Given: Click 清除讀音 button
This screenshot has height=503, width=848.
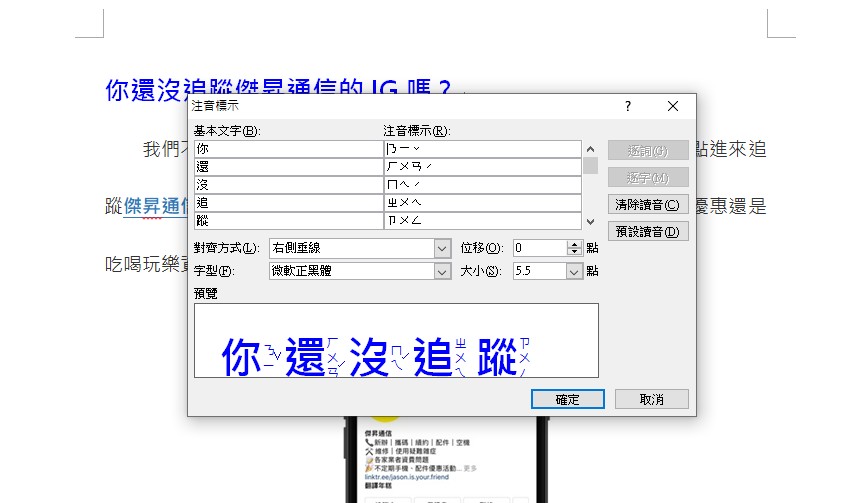Looking at the screenshot, I should [x=648, y=204].
